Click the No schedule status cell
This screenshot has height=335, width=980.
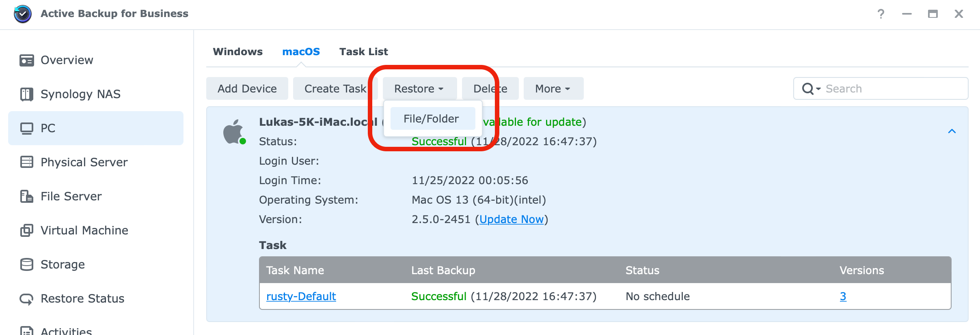click(658, 296)
